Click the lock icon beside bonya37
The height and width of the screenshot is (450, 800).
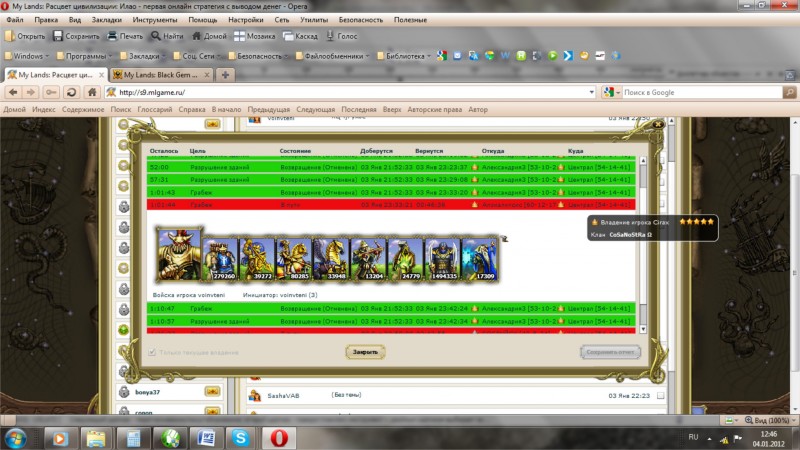coord(124,392)
